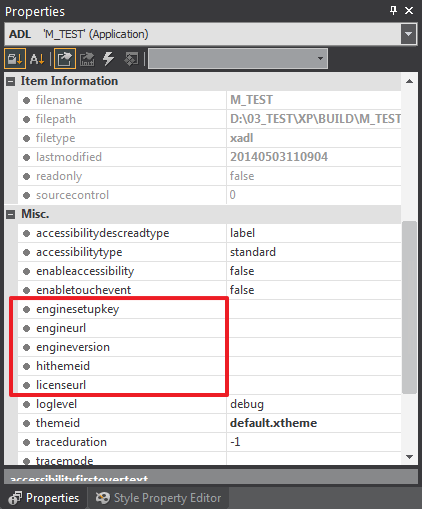Show events with lightning bolt icon
This screenshot has width=422, height=509.
coord(108,59)
